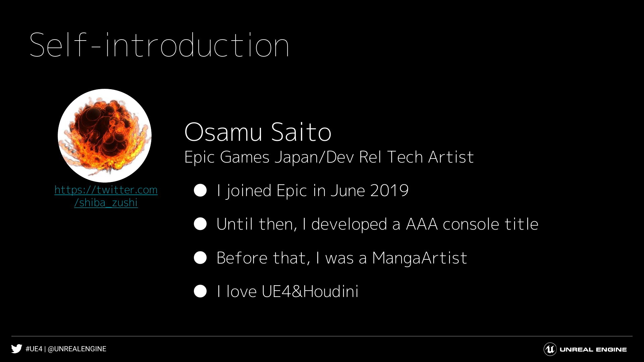Click bullet dot beside 'I joined Epic'
This screenshot has width=644, height=362.
coord(200,190)
